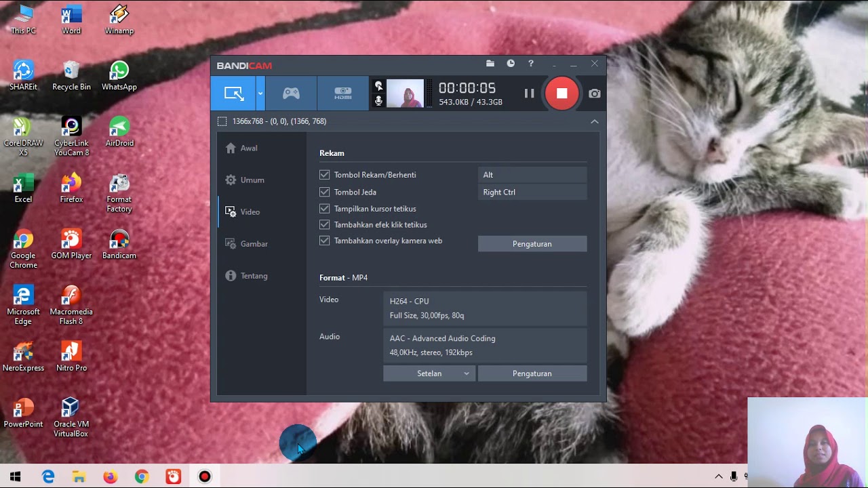Open File Explorer from taskbar
868x488 pixels.
[79, 476]
